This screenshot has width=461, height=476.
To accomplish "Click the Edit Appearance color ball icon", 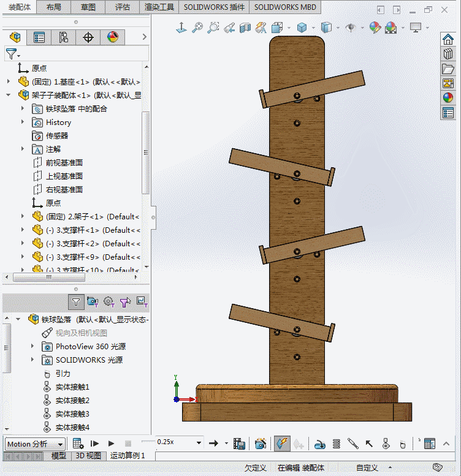I will pos(375,28).
